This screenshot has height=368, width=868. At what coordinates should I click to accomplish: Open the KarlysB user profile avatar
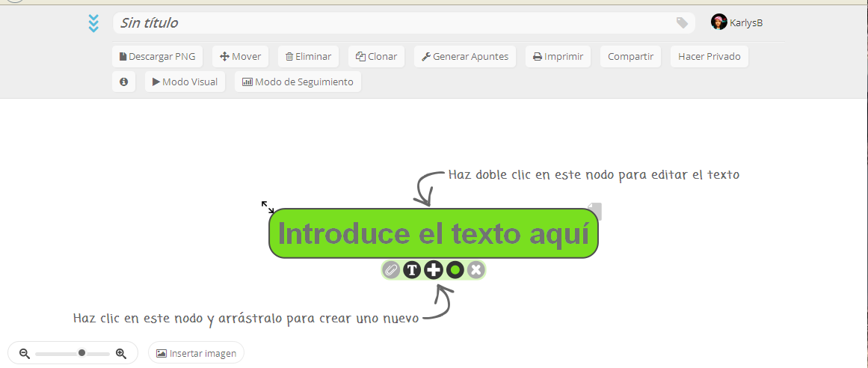tap(718, 22)
